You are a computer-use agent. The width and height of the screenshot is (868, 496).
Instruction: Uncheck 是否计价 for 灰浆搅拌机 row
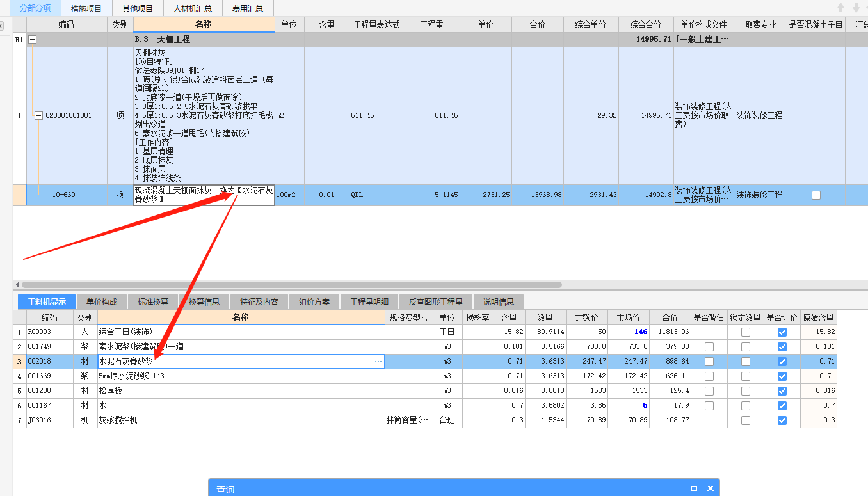click(782, 420)
